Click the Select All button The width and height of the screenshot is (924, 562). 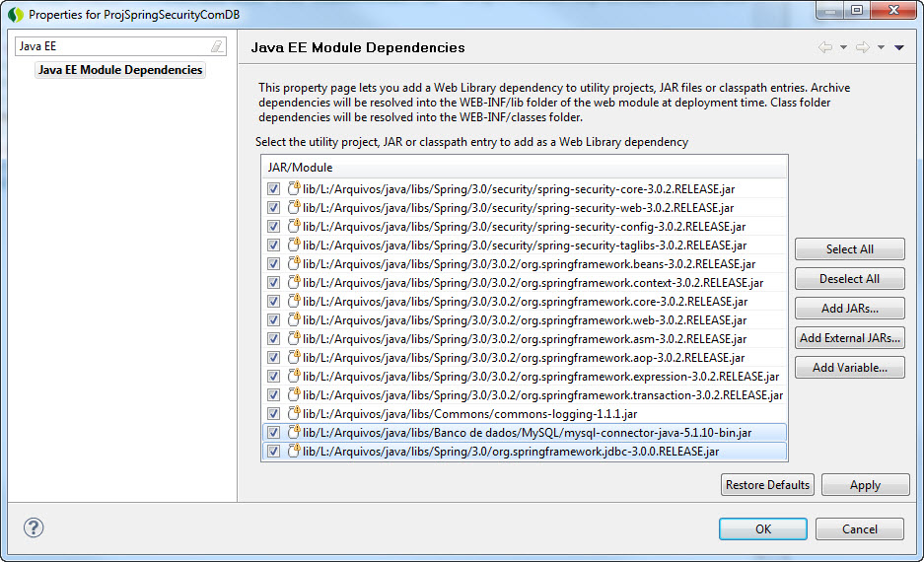coord(850,249)
